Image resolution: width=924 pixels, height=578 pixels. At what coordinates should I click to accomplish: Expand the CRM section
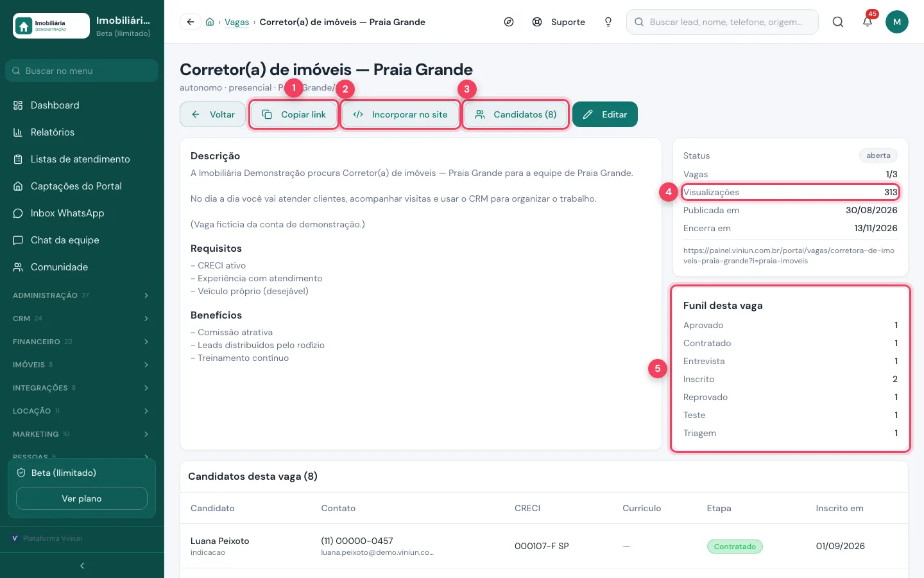82,319
